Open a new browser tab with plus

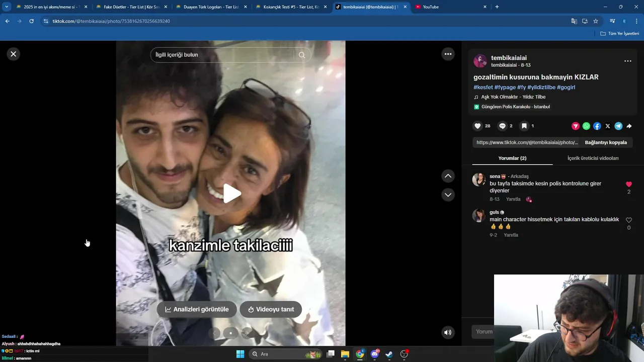point(497,7)
